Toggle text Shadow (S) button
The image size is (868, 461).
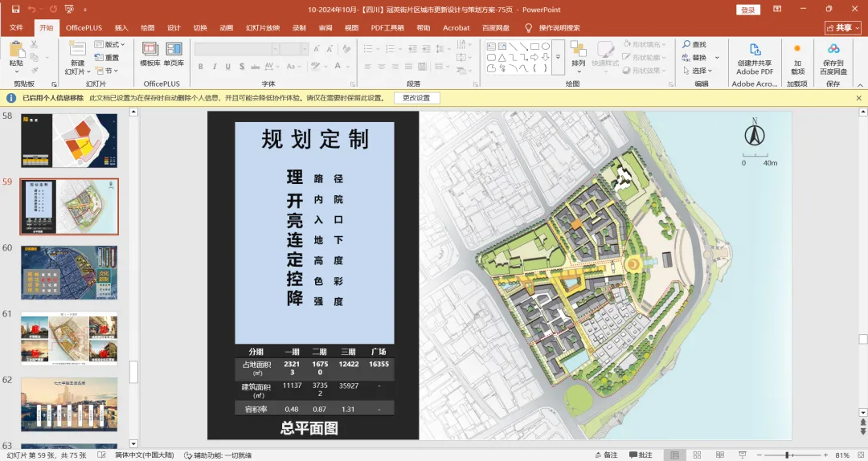(x=242, y=67)
